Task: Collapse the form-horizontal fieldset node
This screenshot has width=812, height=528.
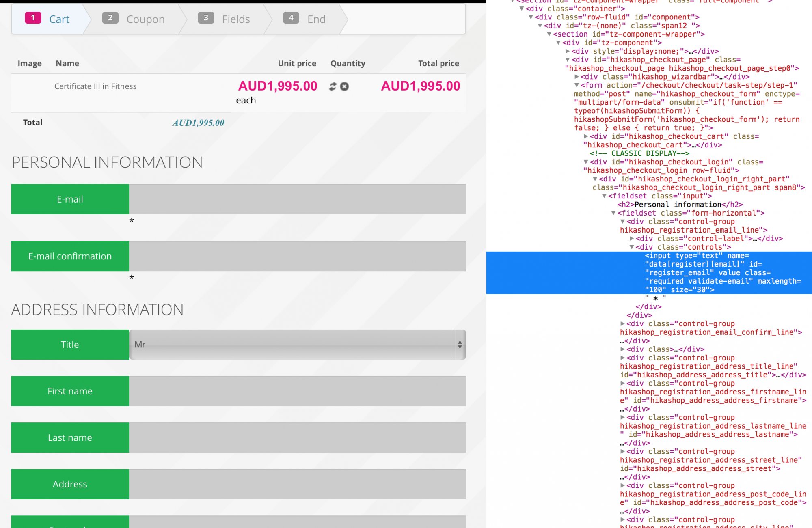Action: coord(613,213)
